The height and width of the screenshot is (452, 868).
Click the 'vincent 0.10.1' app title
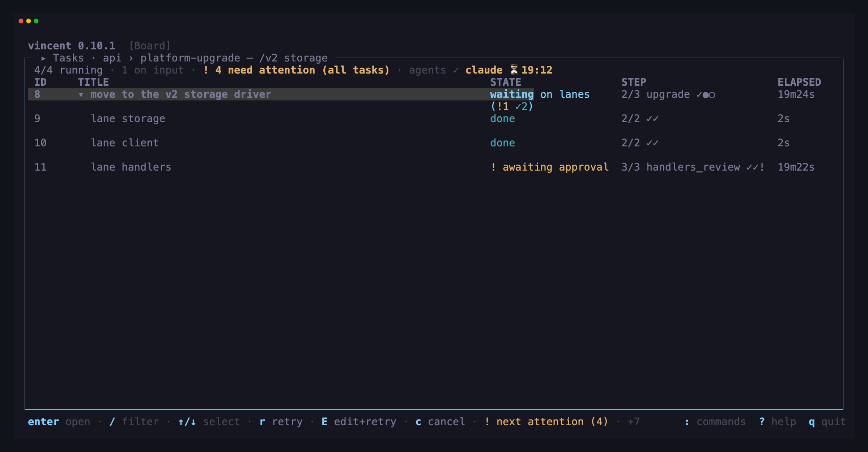click(x=72, y=46)
